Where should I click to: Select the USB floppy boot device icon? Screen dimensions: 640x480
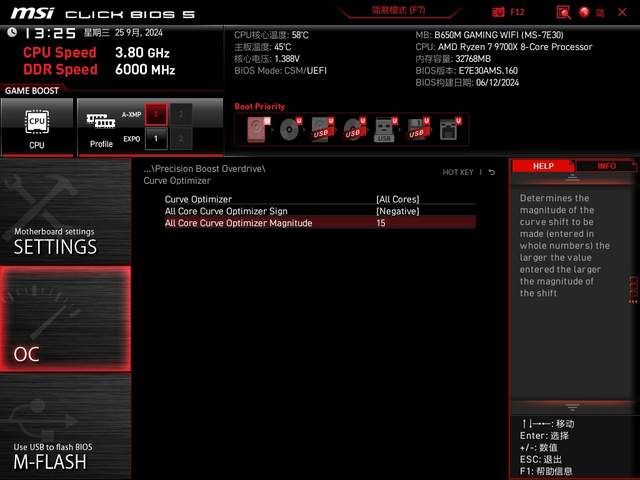(x=418, y=129)
